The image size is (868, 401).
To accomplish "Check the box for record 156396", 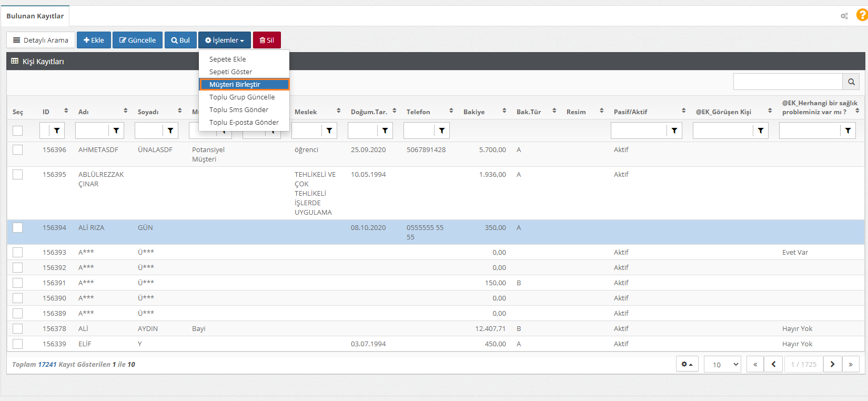I will point(18,150).
